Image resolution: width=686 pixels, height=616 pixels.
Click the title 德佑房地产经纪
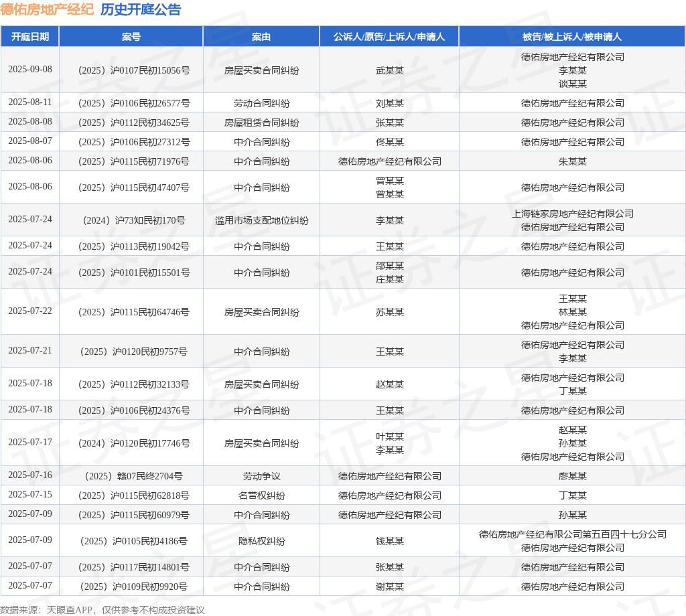tap(47, 9)
